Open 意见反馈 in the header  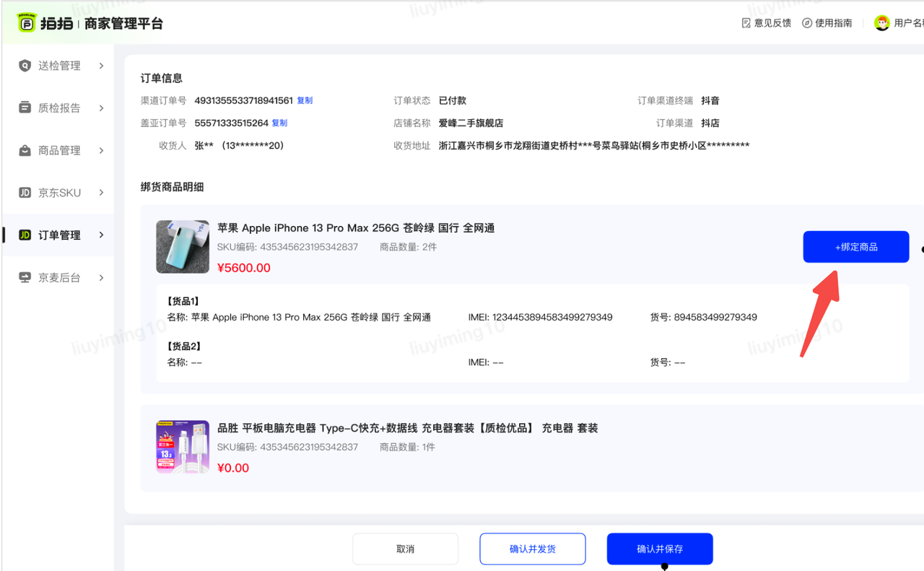coord(766,23)
